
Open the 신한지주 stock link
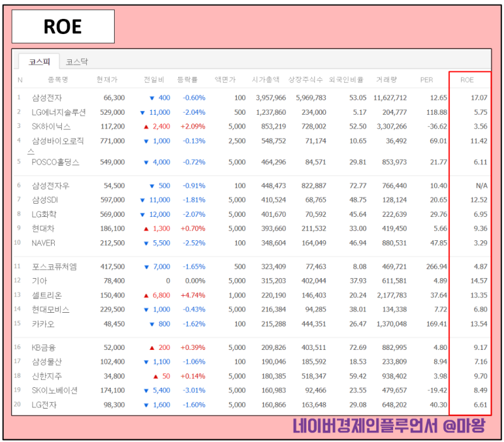pos(47,376)
